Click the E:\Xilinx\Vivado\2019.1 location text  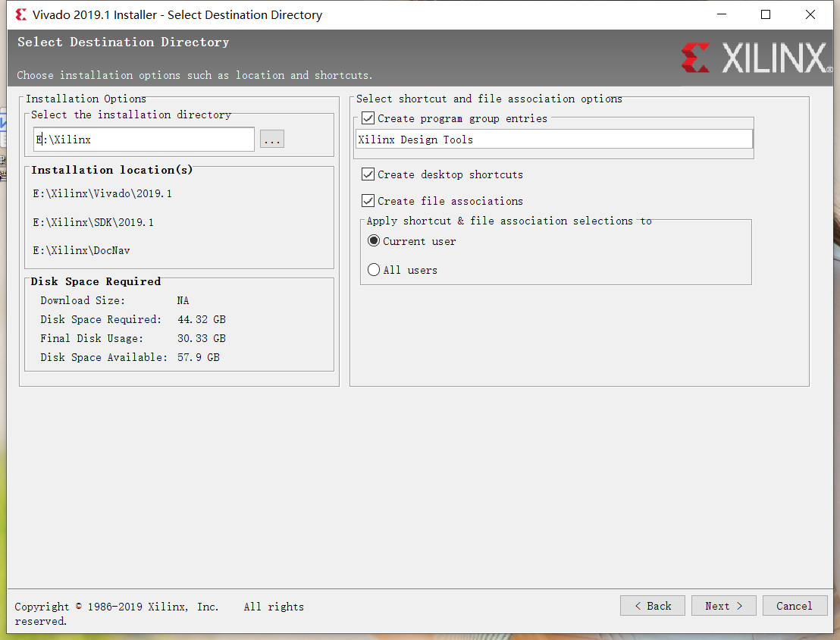point(102,193)
